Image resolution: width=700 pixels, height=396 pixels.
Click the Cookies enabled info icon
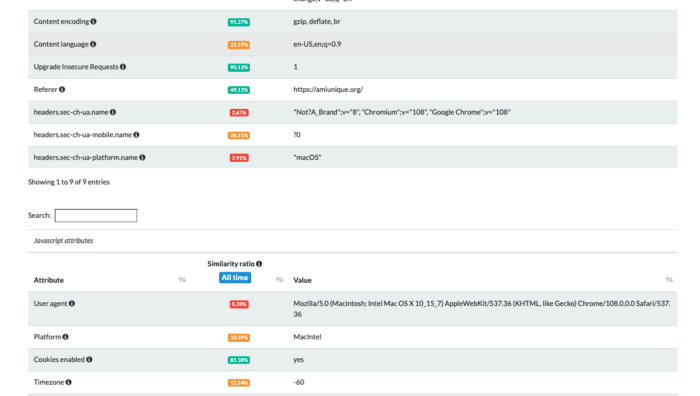[x=89, y=360]
